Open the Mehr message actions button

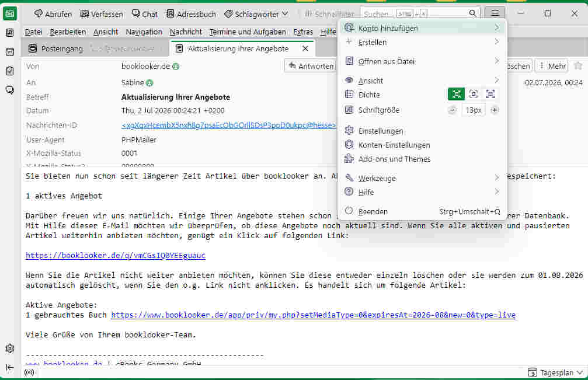click(552, 67)
